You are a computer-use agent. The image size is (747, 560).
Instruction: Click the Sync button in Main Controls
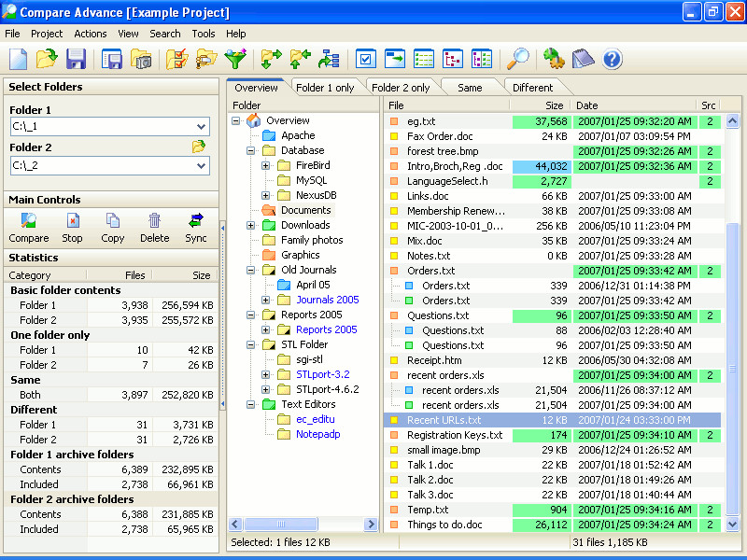coord(196,227)
